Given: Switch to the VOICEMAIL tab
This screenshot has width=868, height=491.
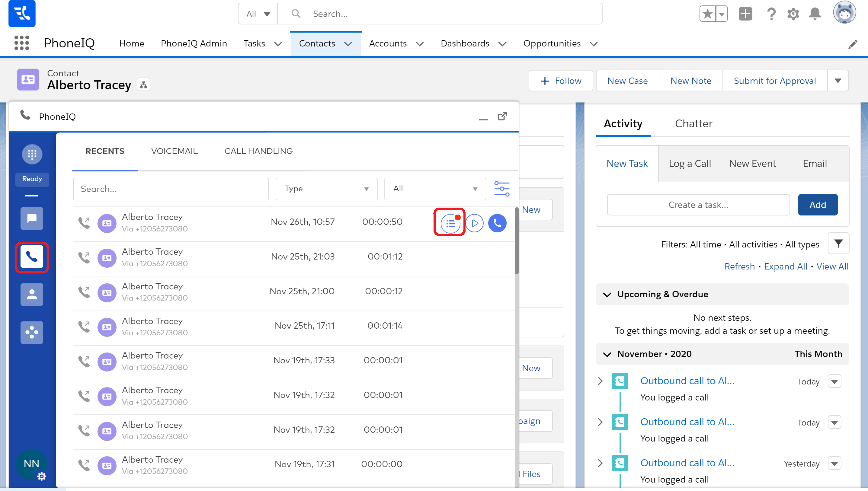Looking at the screenshot, I should click(x=175, y=151).
